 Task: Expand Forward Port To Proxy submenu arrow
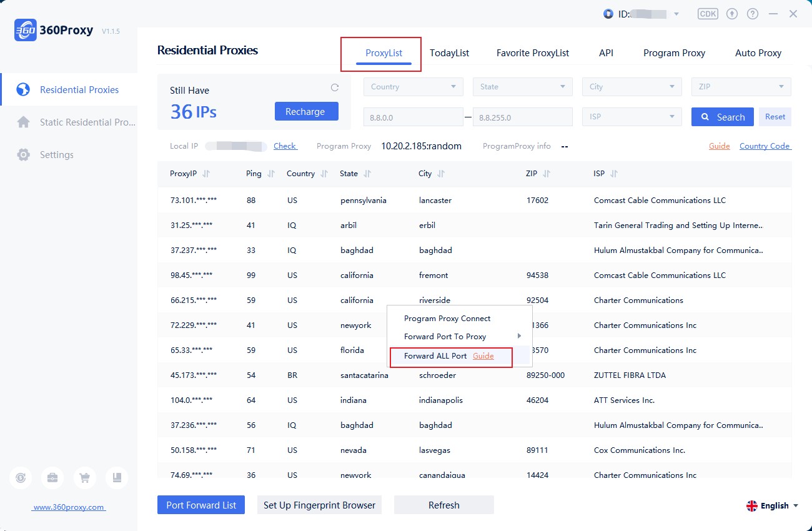pyautogui.click(x=519, y=336)
